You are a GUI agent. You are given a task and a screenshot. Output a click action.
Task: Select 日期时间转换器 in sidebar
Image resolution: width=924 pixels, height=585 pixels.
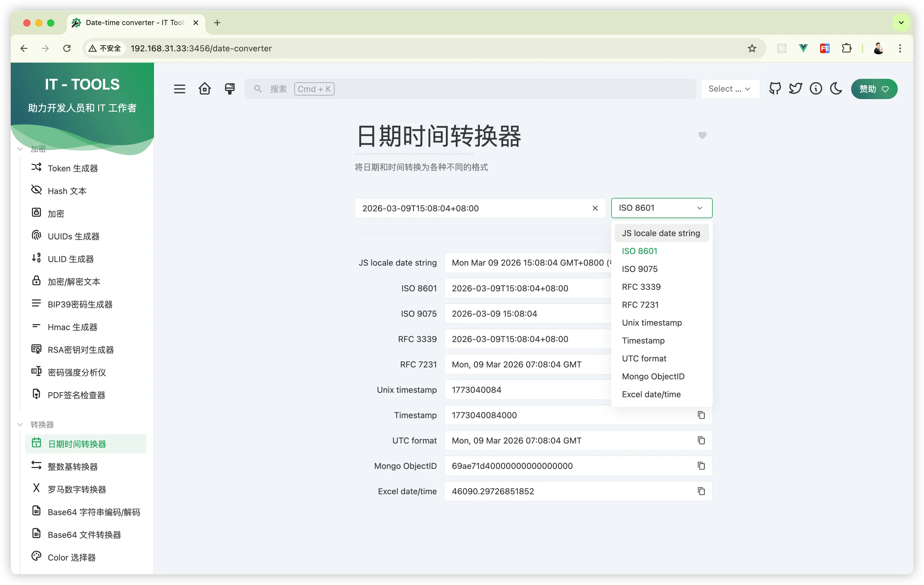click(x=86, y=444)
